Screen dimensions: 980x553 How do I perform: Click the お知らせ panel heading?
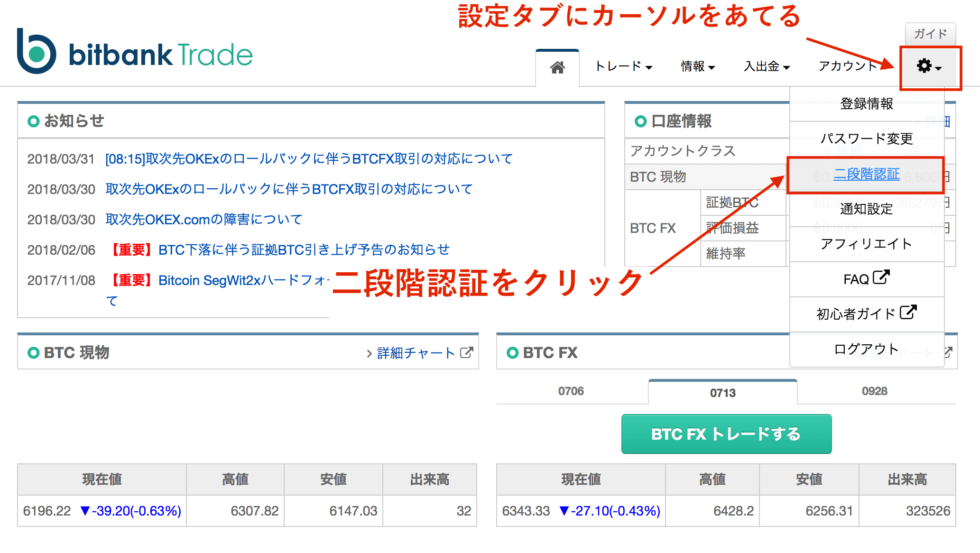tap(74, 121)
